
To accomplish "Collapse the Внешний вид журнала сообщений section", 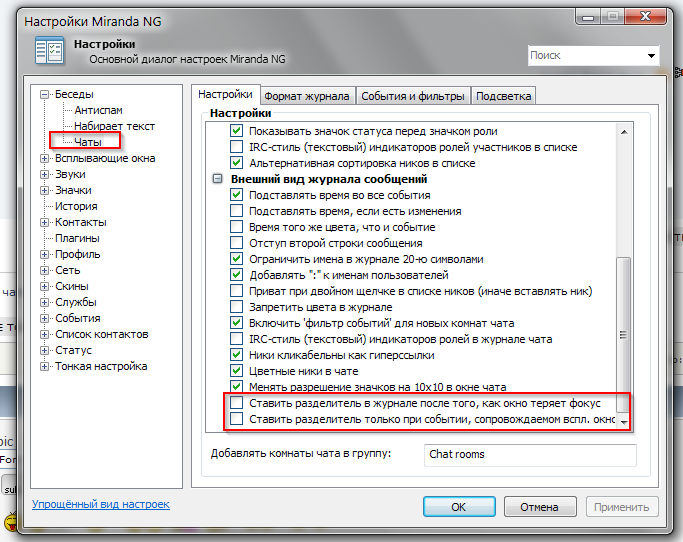I will pos(217,179).
